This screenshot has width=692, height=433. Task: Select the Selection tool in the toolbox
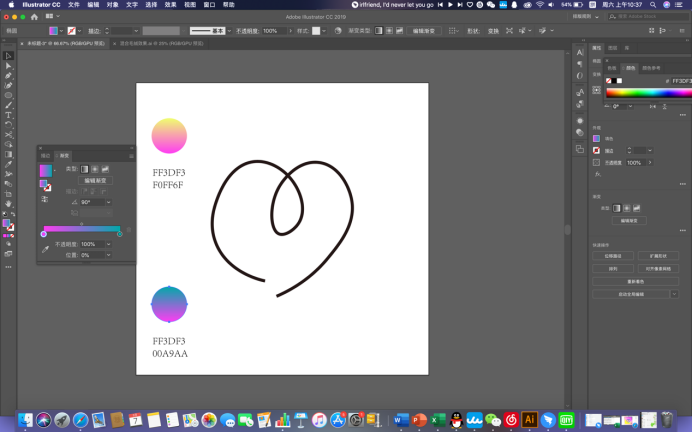coord(8,56)
